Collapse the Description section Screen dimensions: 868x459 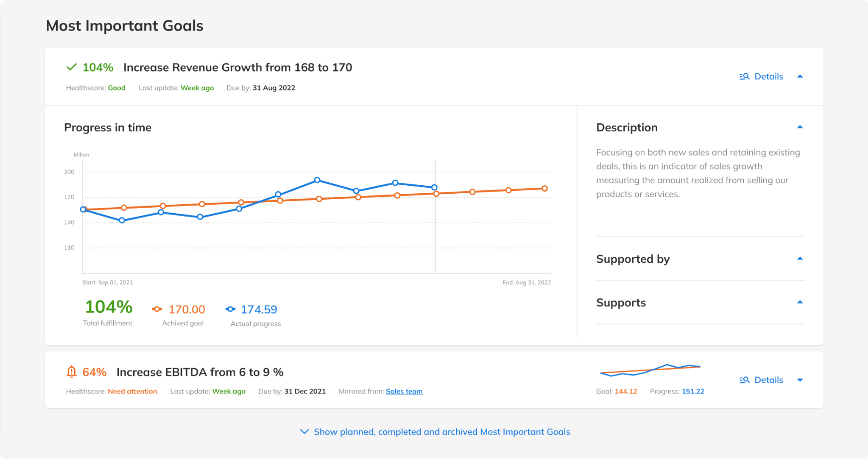(x=800, y=127)
